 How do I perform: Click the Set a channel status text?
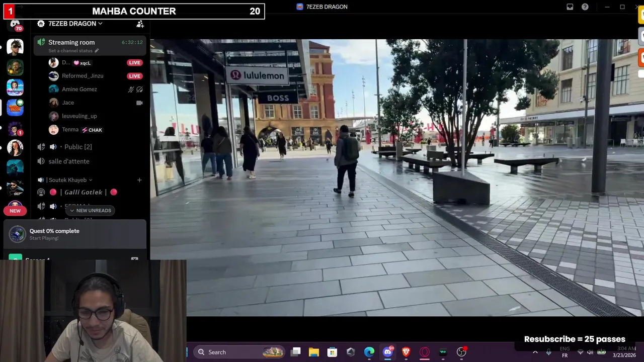70,51
